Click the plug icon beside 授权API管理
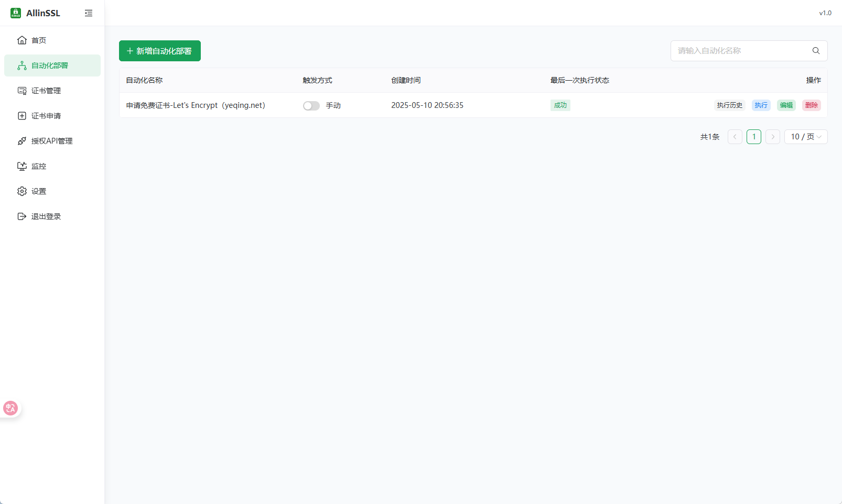The image size is (842, 504). [22, 141]
